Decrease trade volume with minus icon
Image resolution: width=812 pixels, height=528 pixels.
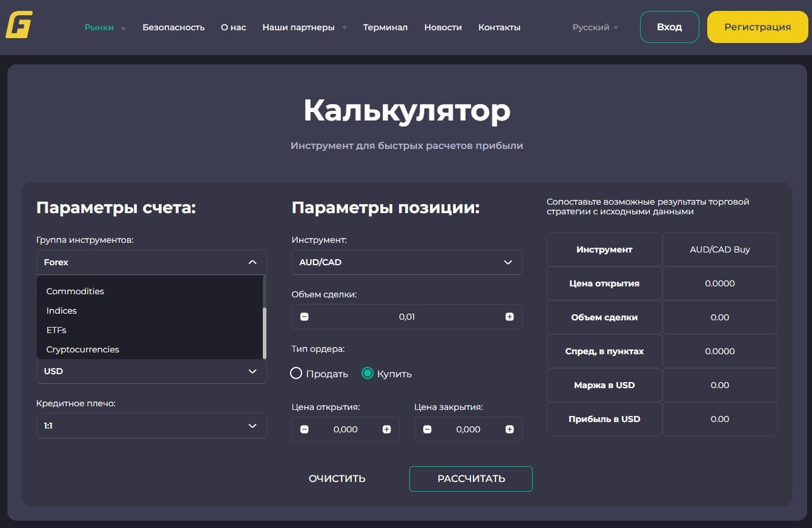click(x=304, y=317)
